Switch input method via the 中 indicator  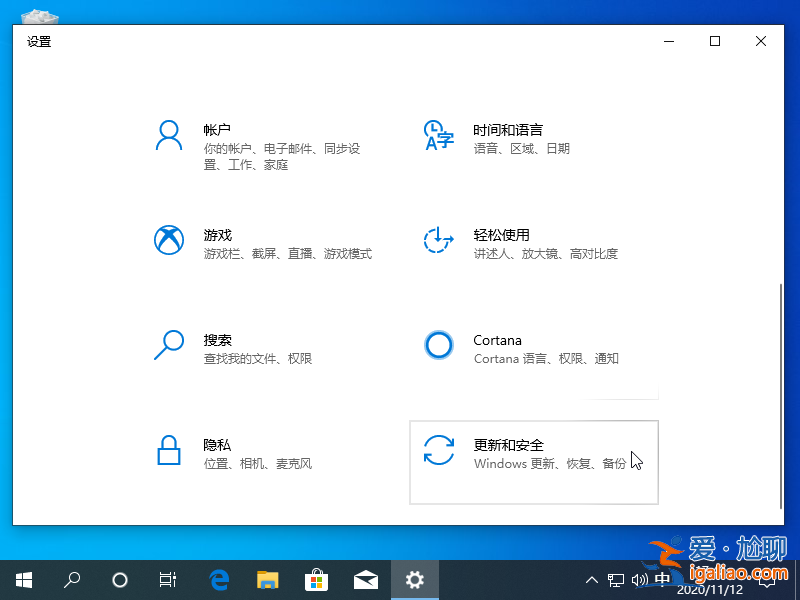click(663, 580)
